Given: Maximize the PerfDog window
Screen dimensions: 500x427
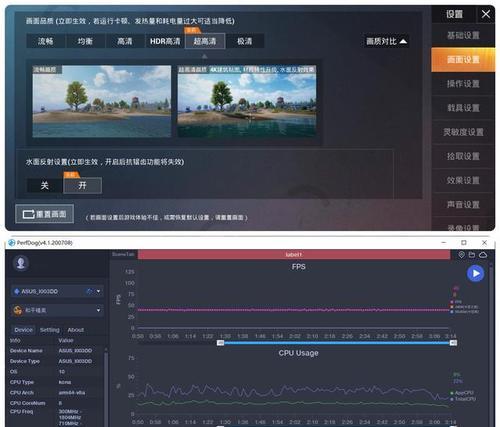Looking at the screenshot, I should click(464, 243).
